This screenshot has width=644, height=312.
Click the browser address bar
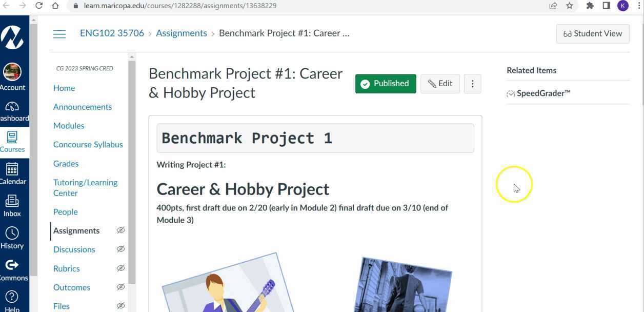click(x=205, y=6)
